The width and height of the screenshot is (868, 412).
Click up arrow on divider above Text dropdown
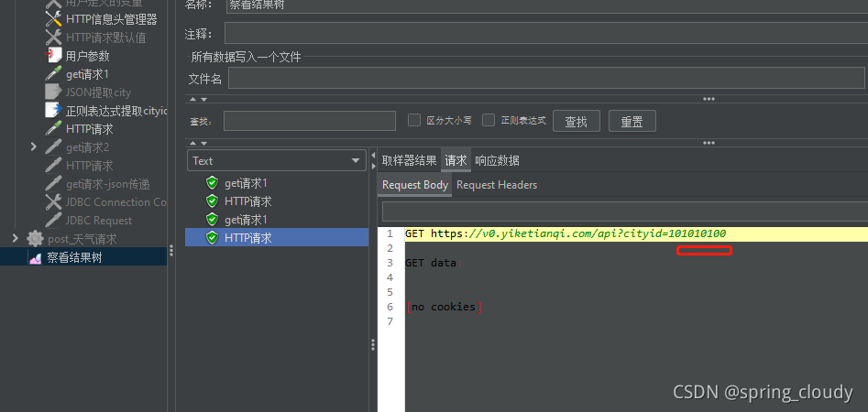192,143
